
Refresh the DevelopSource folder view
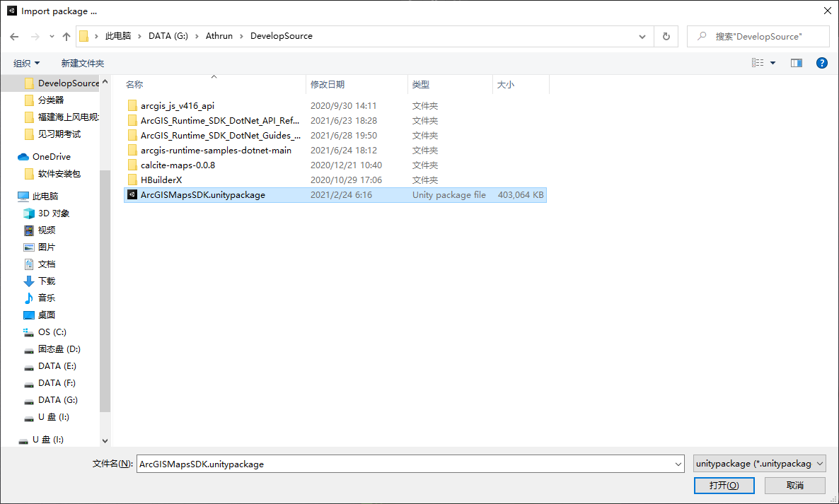(x=666, y=35)
